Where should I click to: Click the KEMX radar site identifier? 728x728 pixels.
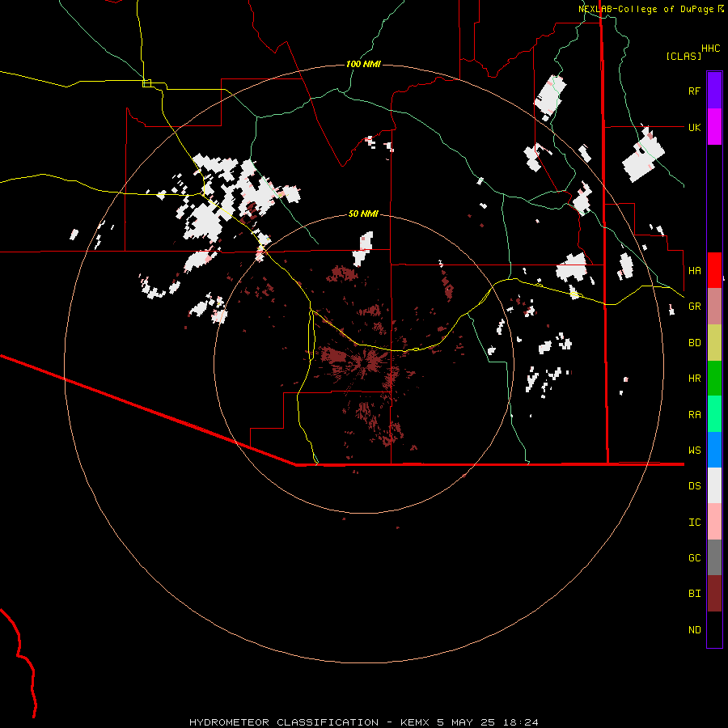point(415,722)
